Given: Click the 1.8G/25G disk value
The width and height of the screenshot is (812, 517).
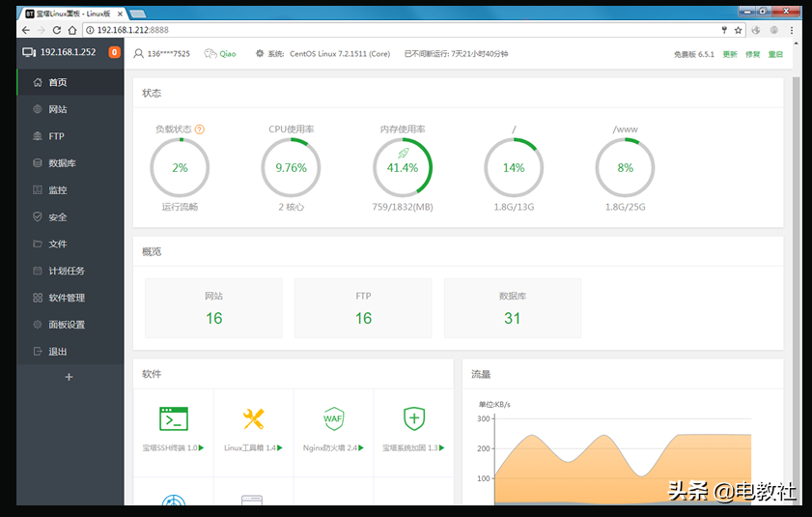Looking at the screenshot, I should pyautogui.click(x=625, y=207).
